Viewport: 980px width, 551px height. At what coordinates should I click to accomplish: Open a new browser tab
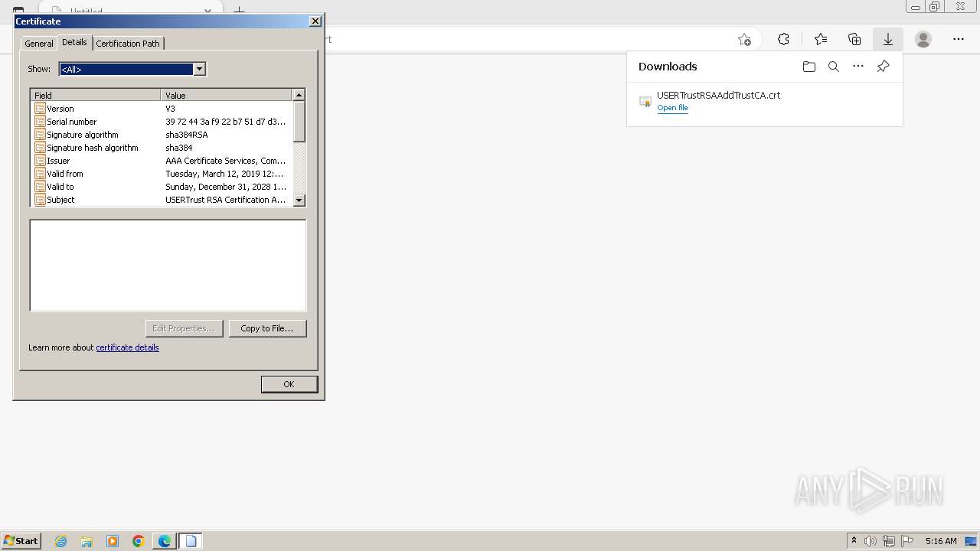click(x=240, y=11)
